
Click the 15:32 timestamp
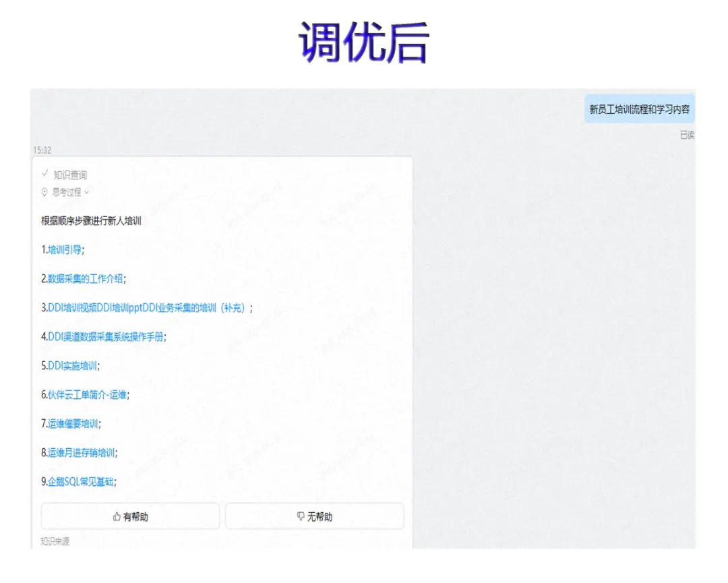coord(42,150)
